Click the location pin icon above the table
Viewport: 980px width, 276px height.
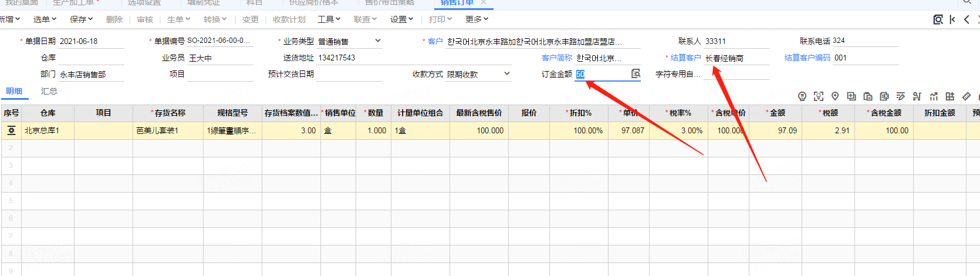[835, 96]
